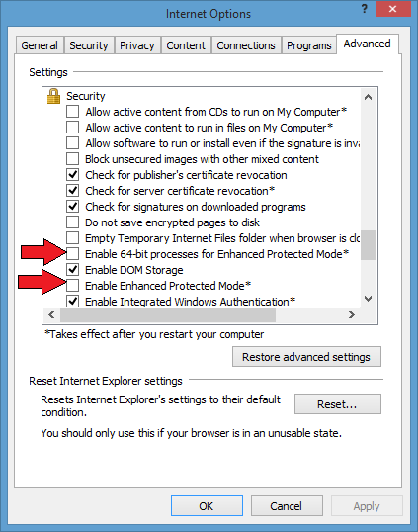Check Enable Enhanced Protected Mode checkbox

[72, 286]
